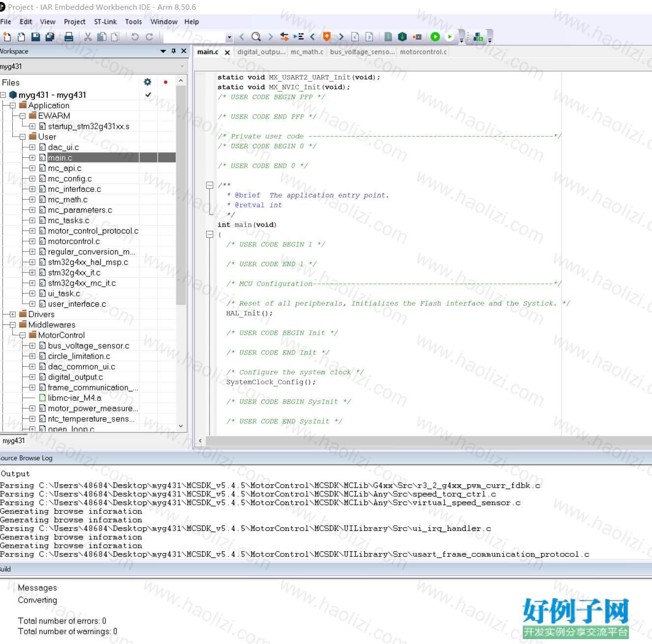Debug without downloading icon
This screenshot has height=644, width=652.
(450, 37)
